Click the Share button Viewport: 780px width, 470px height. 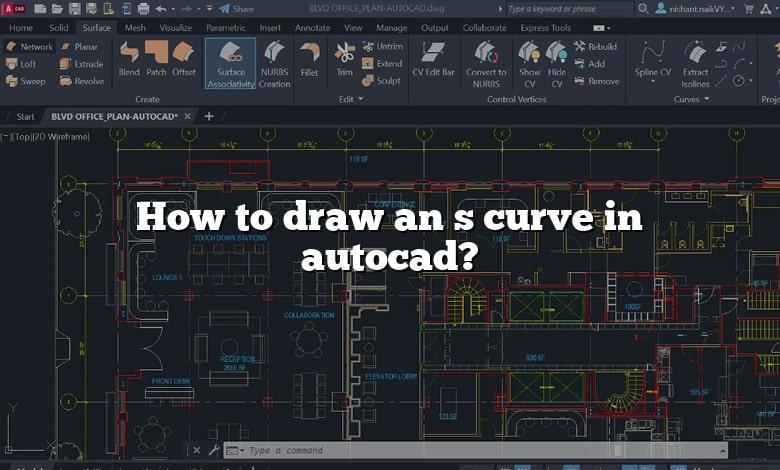click(x=236, y=9)
